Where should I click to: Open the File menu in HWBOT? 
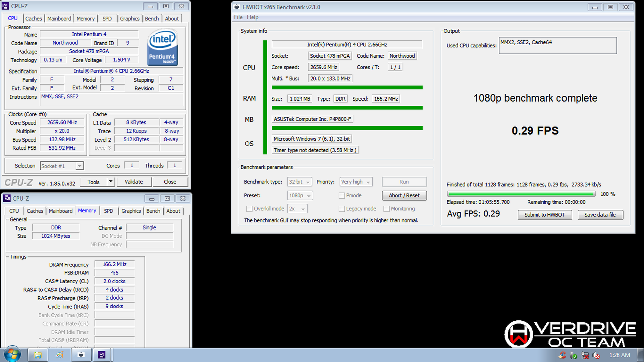pos(238,17)
